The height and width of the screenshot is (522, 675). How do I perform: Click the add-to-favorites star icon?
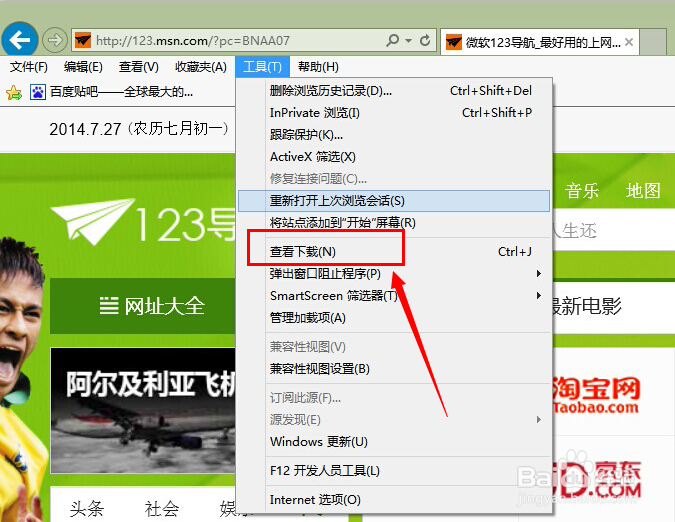point(14,92)
